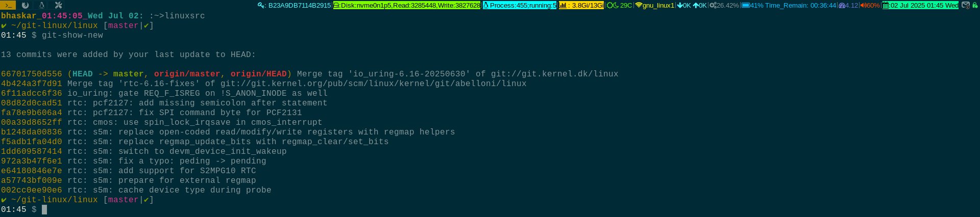Click commit hash 66701750d556
Screen dimensions: 980x217
point(32,74)
